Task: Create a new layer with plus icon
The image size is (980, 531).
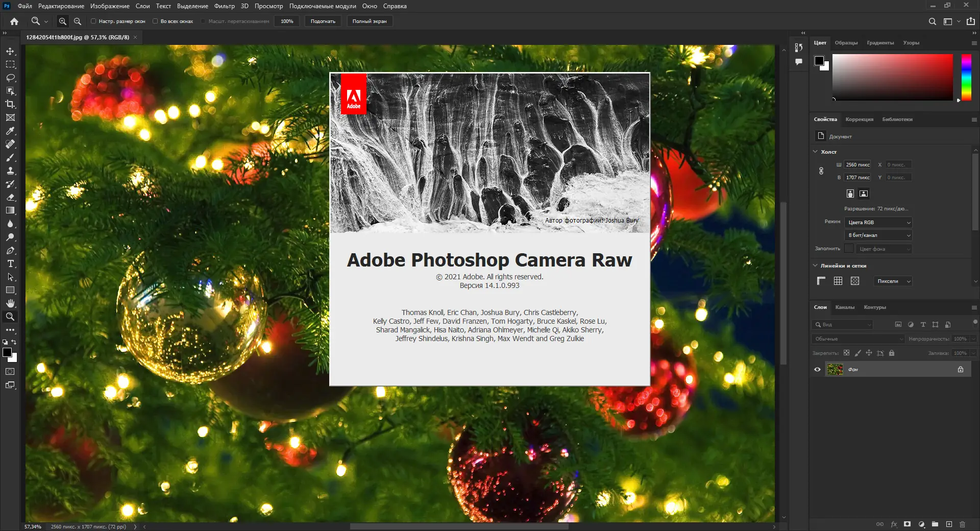Action: [x=949, y=524]
